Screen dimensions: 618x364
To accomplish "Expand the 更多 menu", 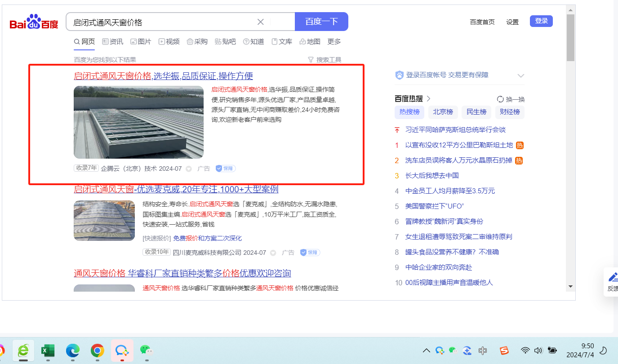I will point(334,42).
